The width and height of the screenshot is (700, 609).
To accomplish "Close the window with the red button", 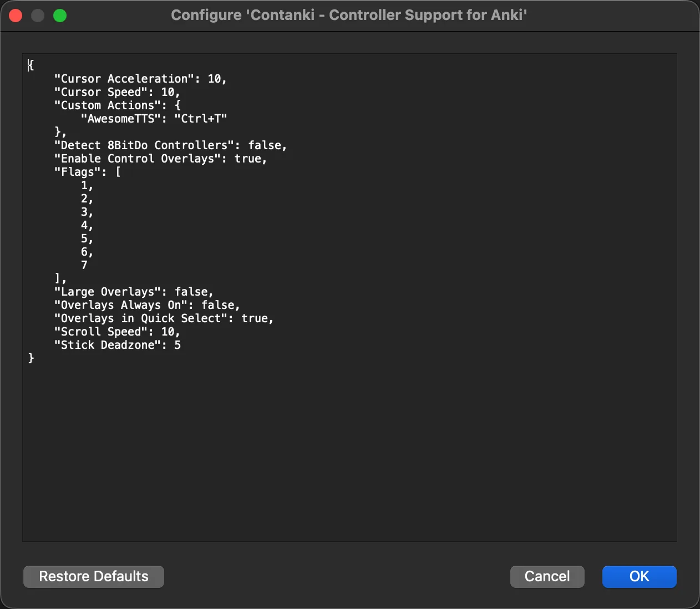I will click(x=16, y=16).
